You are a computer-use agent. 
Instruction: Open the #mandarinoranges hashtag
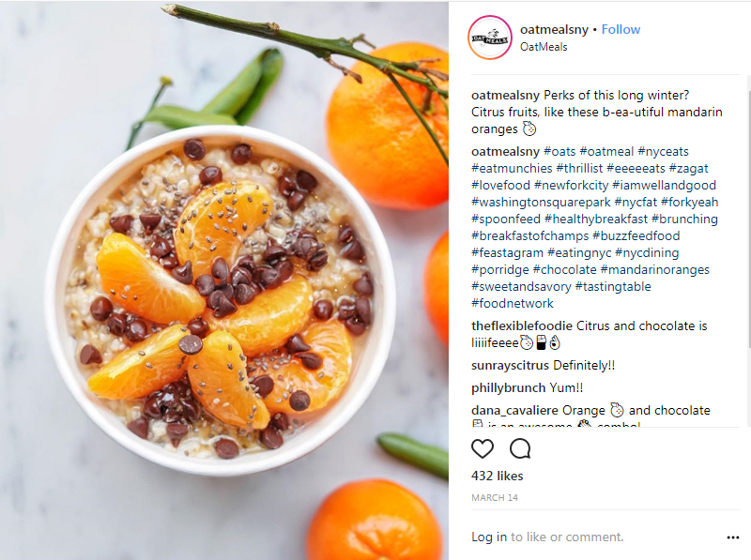coord(654,270)
